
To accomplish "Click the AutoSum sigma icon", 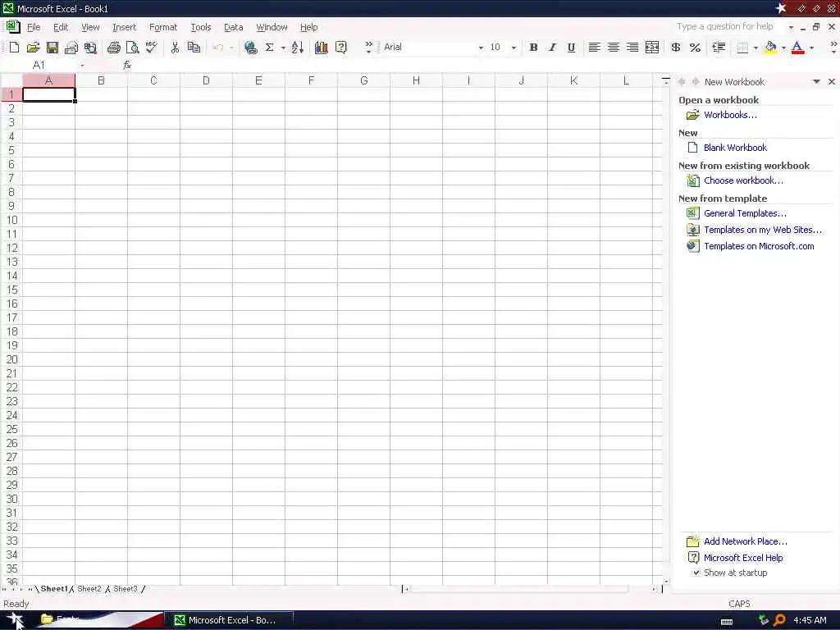I will [269, 47].
